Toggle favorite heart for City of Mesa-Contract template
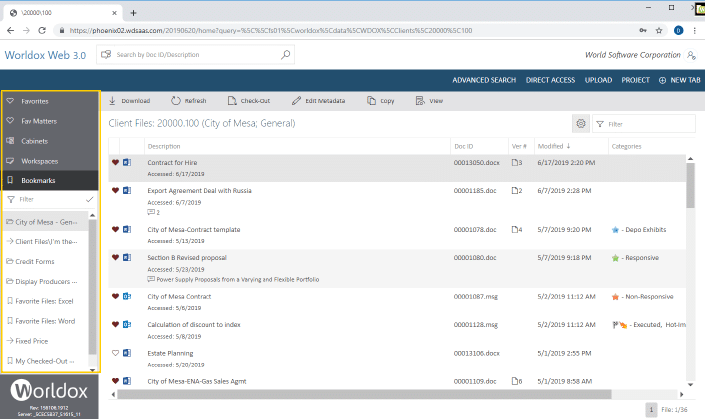This screenshot has width=705, height=419. (116, 229)
